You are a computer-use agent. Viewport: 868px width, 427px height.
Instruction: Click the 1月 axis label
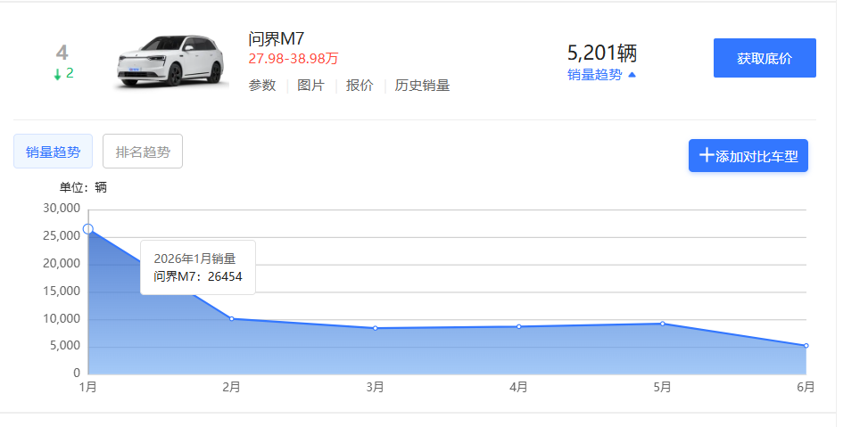88,387
